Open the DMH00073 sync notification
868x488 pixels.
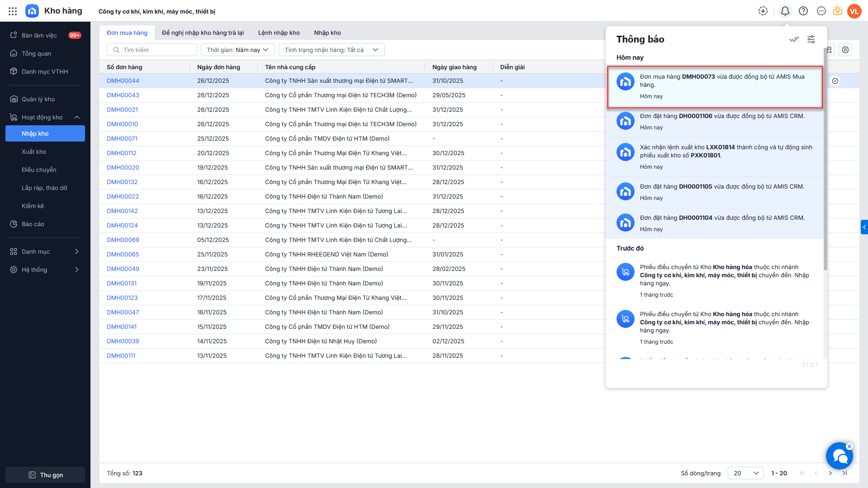715,87
